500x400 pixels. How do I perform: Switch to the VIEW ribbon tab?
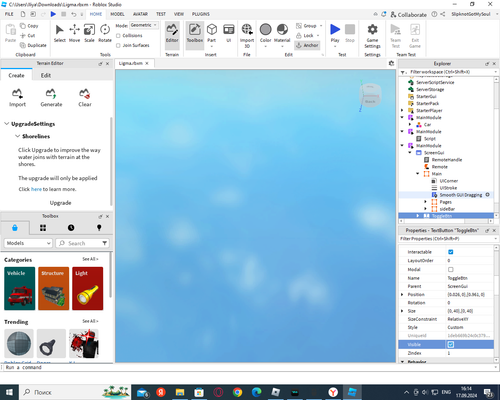(x=179, y=14)
